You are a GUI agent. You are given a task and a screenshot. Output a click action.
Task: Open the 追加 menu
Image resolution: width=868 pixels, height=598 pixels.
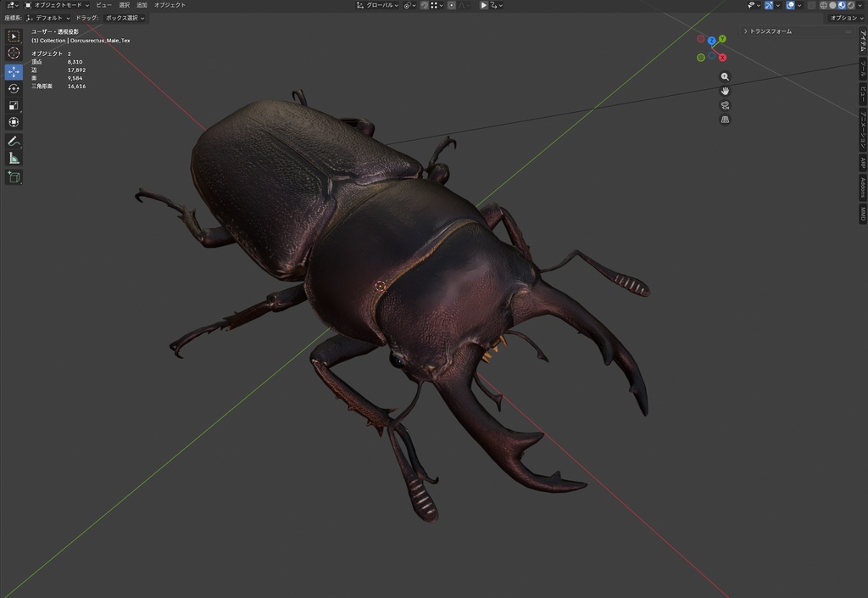click(142, 5)
